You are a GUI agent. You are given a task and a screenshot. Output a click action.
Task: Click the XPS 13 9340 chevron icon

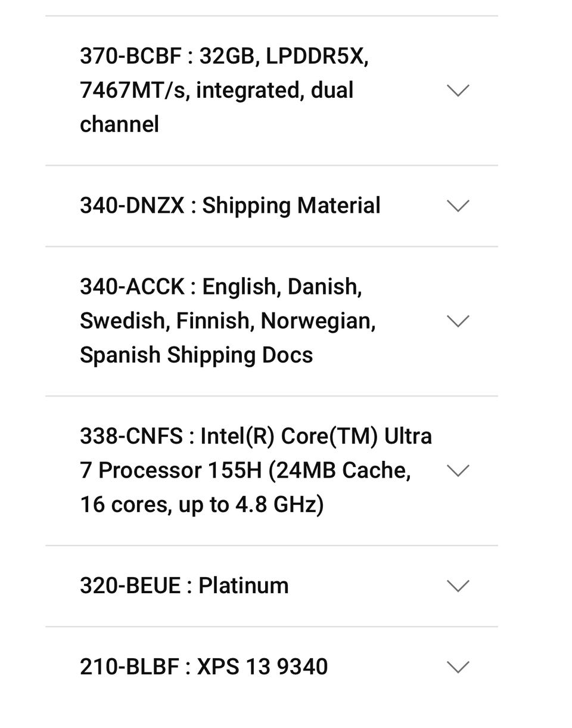coord(458,667)
